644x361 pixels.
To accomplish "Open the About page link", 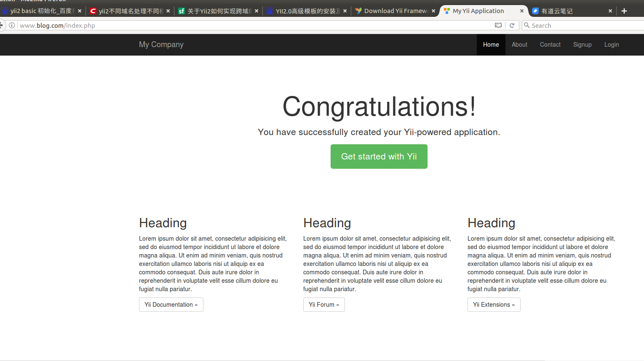I will tap(519, 45).
